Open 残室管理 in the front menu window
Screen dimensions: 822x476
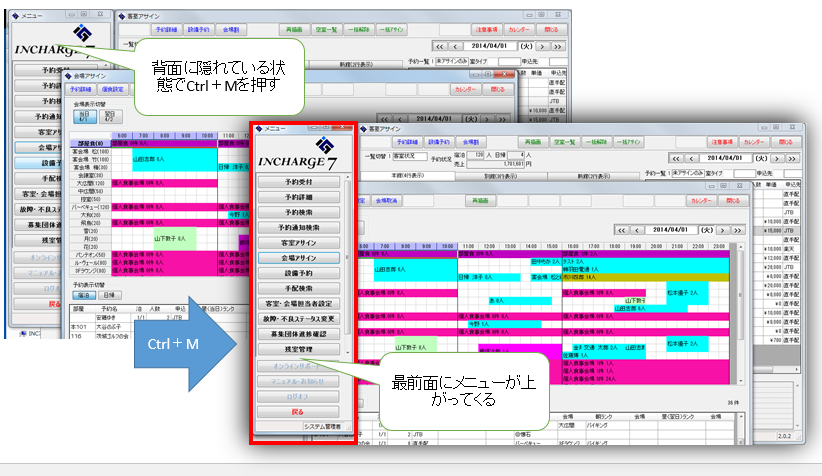click(x=298, y=349)
